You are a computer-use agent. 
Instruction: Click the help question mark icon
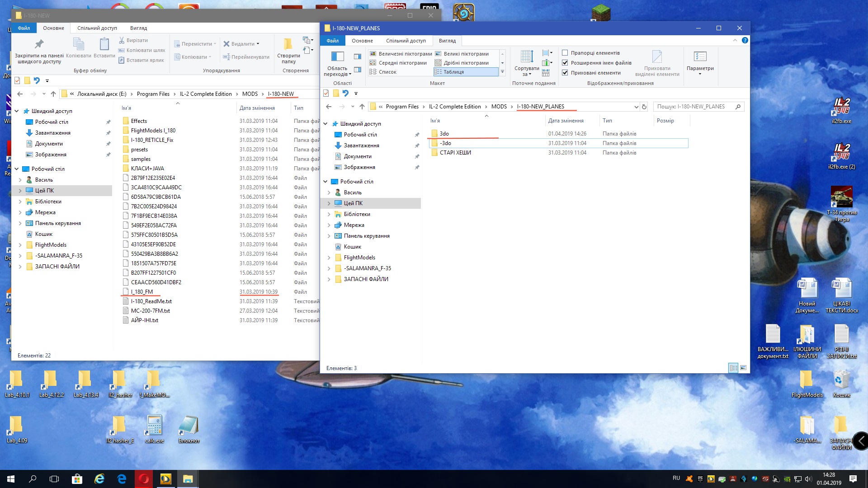point(745,41)
